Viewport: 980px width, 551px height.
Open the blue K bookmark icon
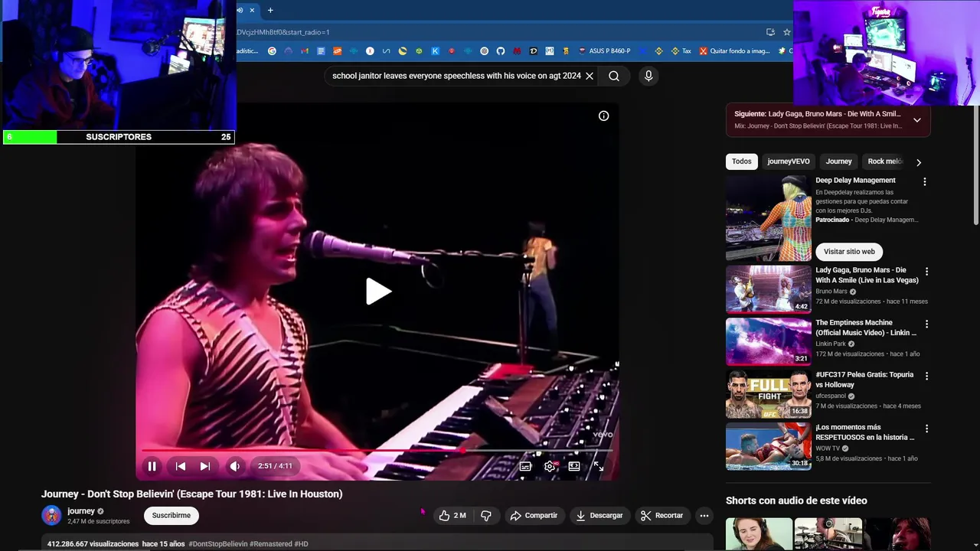pos(436,51)
